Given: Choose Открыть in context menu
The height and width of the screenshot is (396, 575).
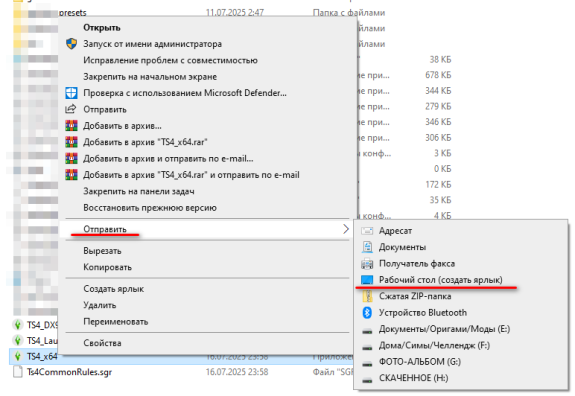Looking at the screenshot, I should (x=102, y=28).
